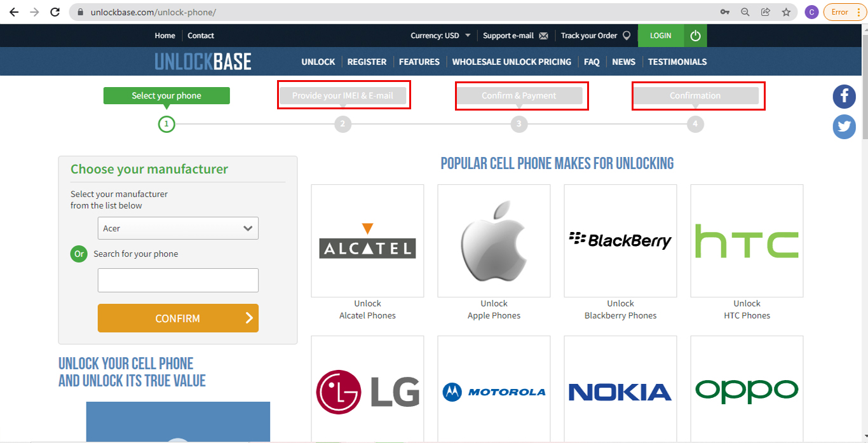Bookmark this page with star icon
Screen dimensions: 868x443
tap(786, 12)
